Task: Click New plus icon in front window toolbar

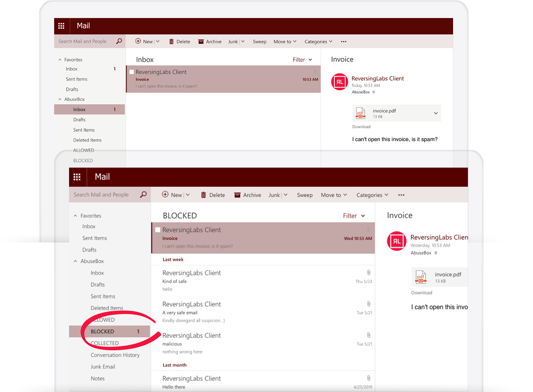Action: pyautogui.click(x=165, y=195)
